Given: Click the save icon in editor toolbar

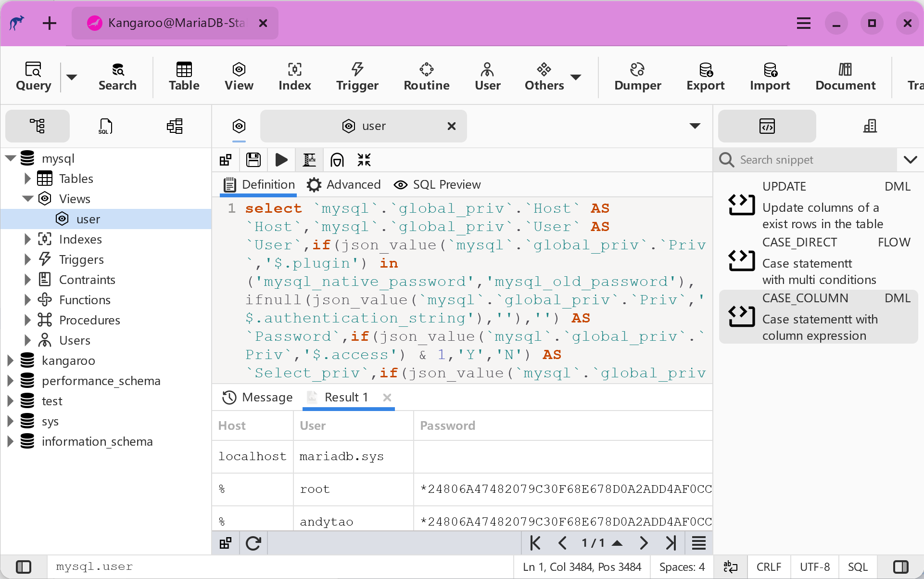Looking at the screenshot, I should tap(253, 160).
